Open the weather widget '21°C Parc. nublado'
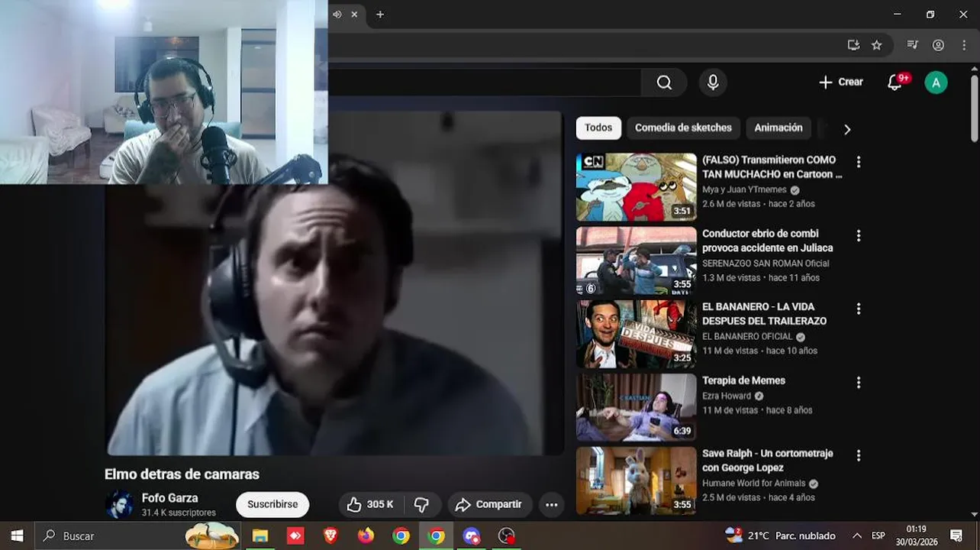Viewport: 980px width, 550px height. pos(780,535)
